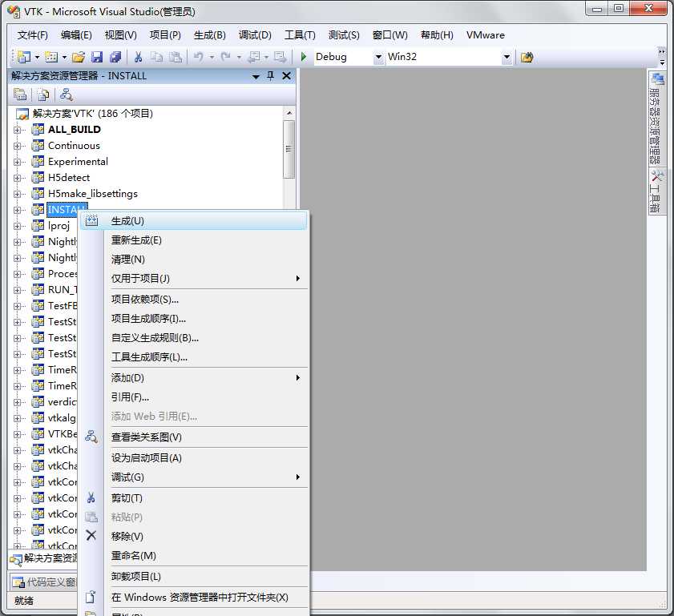Expand the H5detect project node
Viewport: 674px width, 616px height.
[x=17, y=178]
